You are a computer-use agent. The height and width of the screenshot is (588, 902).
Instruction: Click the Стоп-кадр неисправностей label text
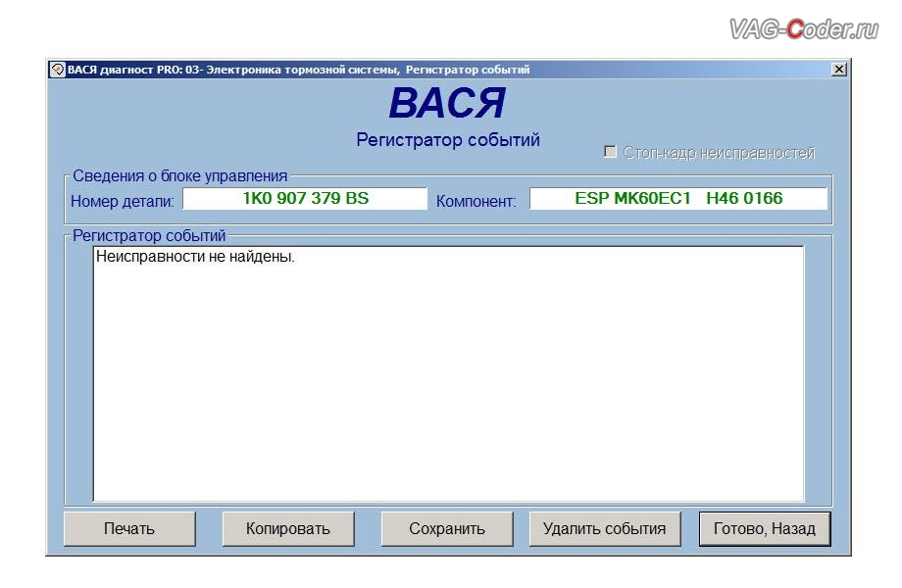(x=719, y=152)
